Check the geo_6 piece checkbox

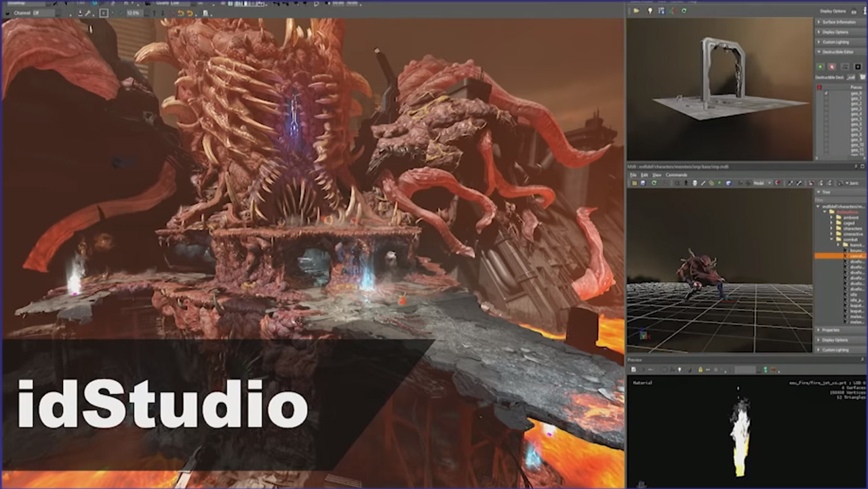click(x=826, y=124)
